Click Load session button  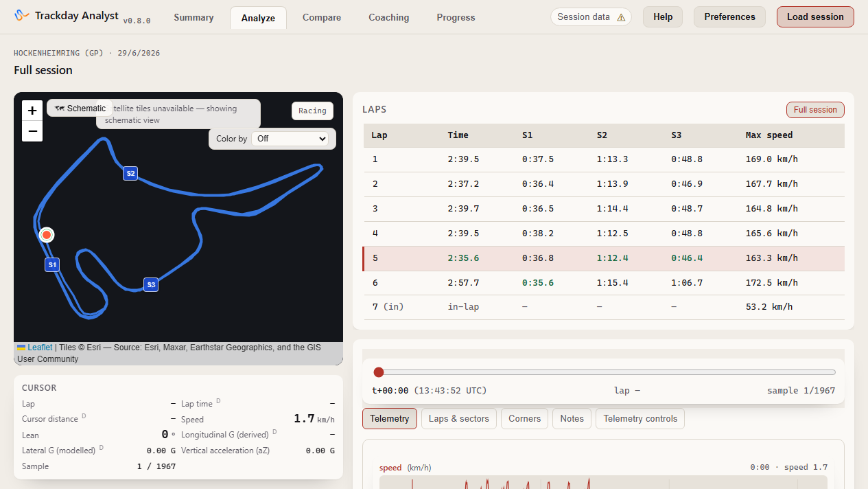click(x=815, y=17)
